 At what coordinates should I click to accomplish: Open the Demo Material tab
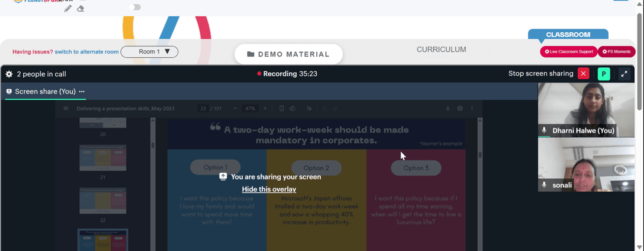[x=289, y=54]
